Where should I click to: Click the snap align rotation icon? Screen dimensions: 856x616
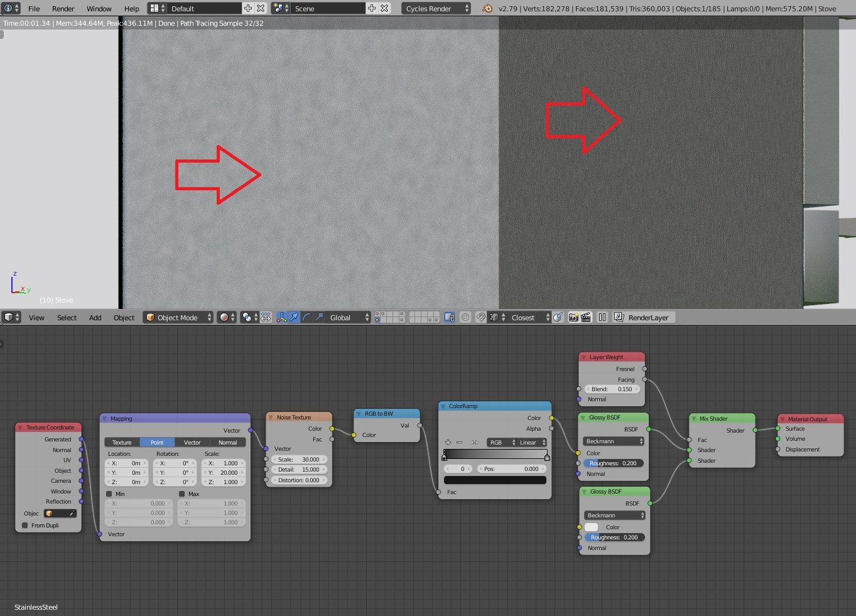[x=558, y=317]
